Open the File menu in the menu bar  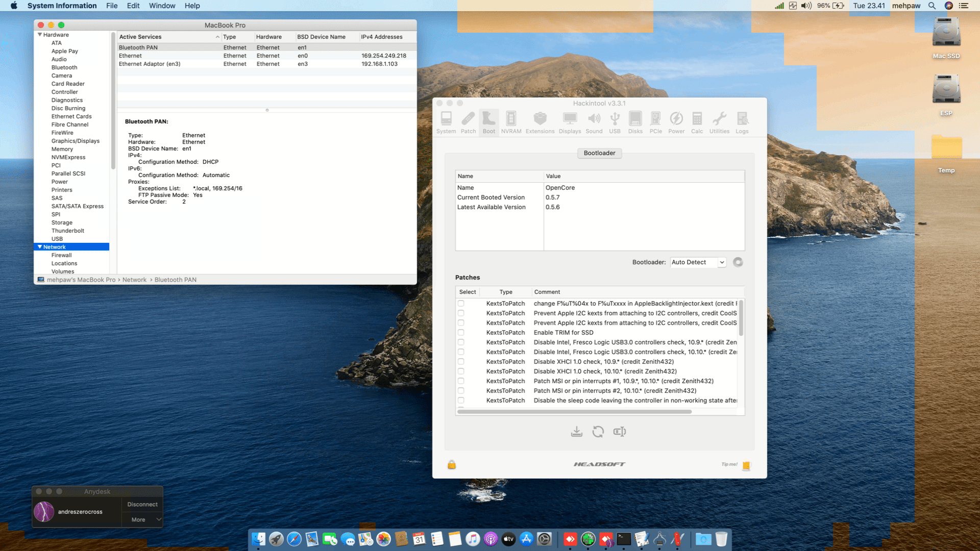coord(112,6)
